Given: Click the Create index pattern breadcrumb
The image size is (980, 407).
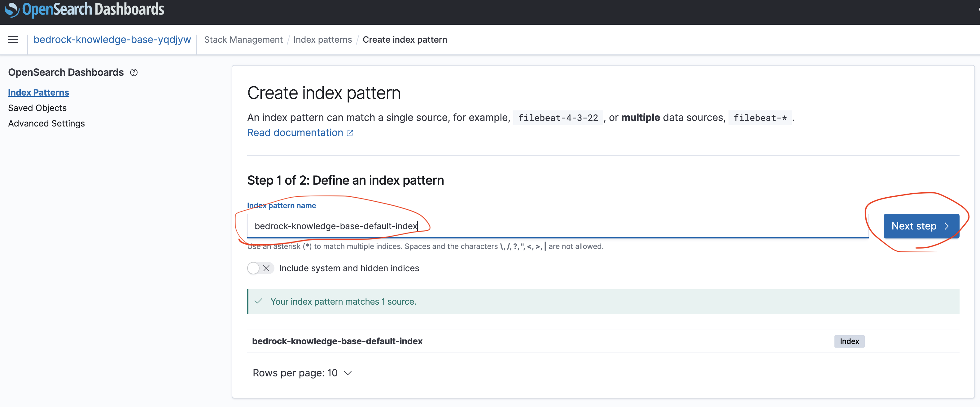Looking at the screenshot, I should (x=405, y=40).
